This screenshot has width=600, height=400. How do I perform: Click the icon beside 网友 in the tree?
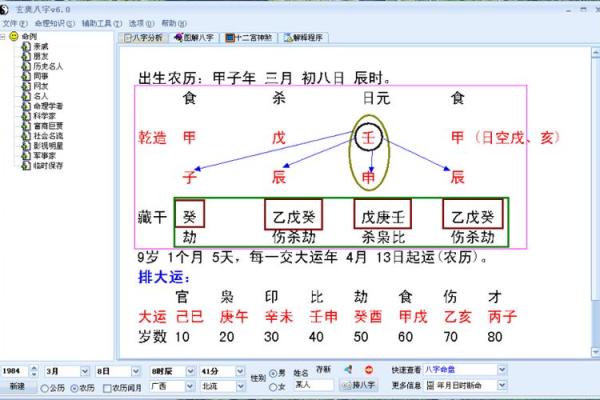pos(26,87)
